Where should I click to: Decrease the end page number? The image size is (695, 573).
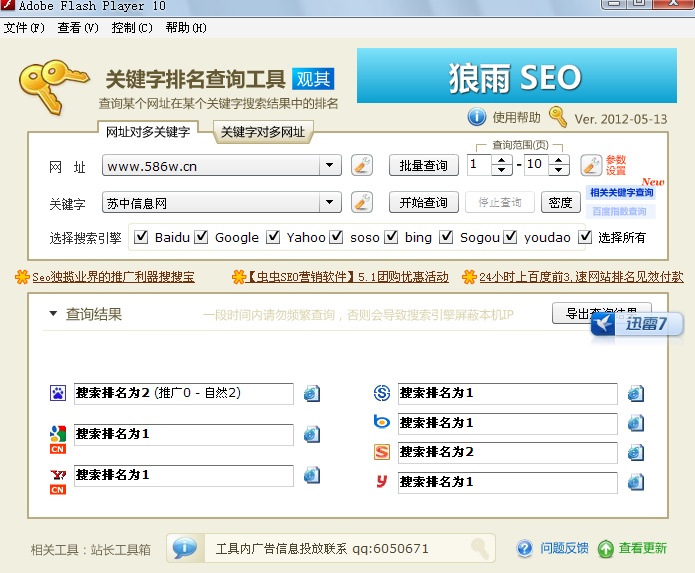click(x=558, y=170)
